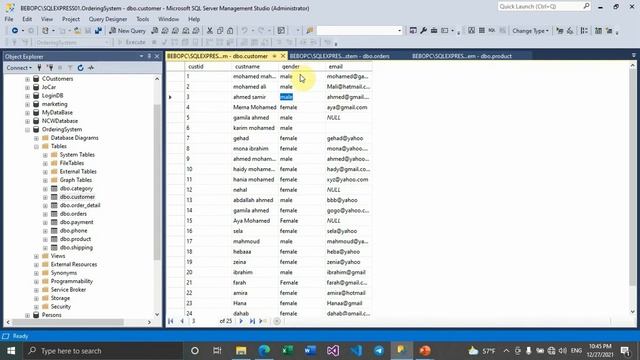
Task: Open the solution configuration combo box
Action: pos(360,31)
